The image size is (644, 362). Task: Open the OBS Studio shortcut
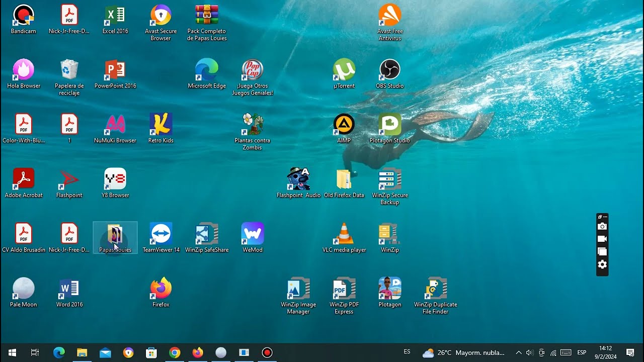click(x=390, y=74)
